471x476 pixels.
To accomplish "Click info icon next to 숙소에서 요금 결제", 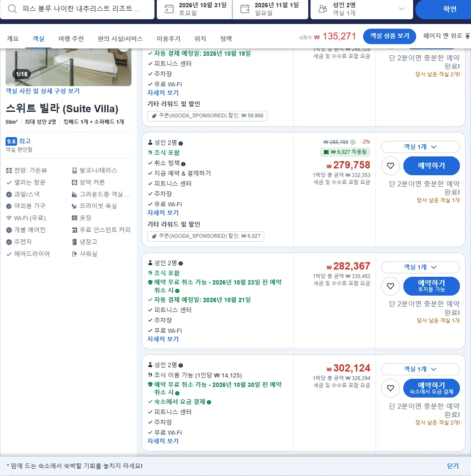I will pyautogui.click(x=209, y=402).
